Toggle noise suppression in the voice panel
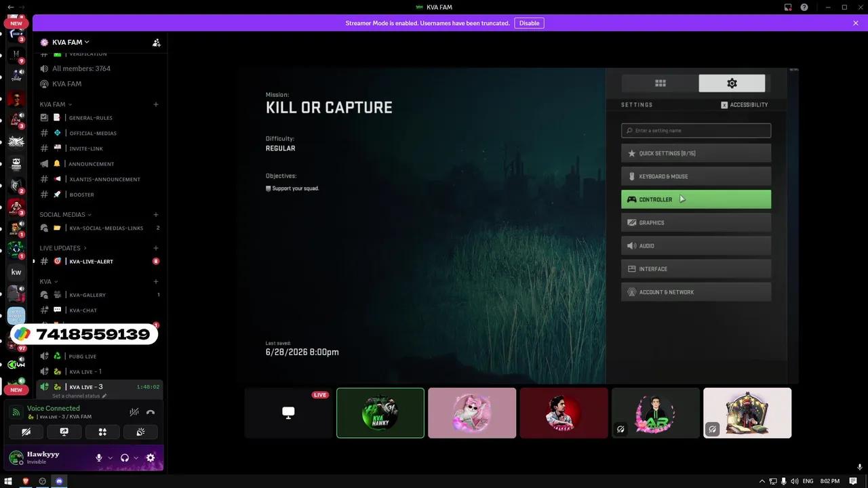Screen dimensions: 868x488 pos(134,412)
